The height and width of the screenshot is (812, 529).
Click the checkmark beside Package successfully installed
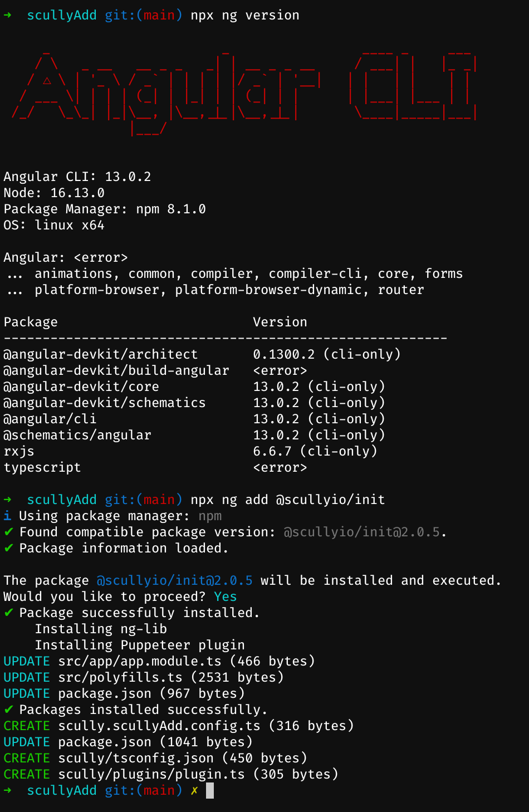8,613
